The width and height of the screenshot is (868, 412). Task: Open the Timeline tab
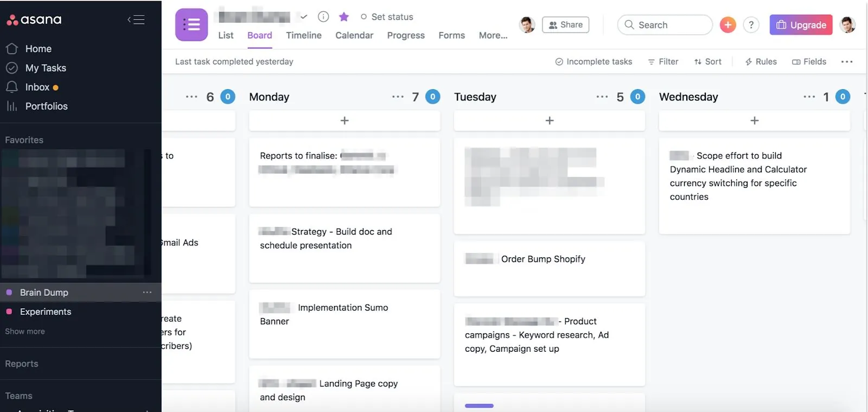tap(304, 35)
